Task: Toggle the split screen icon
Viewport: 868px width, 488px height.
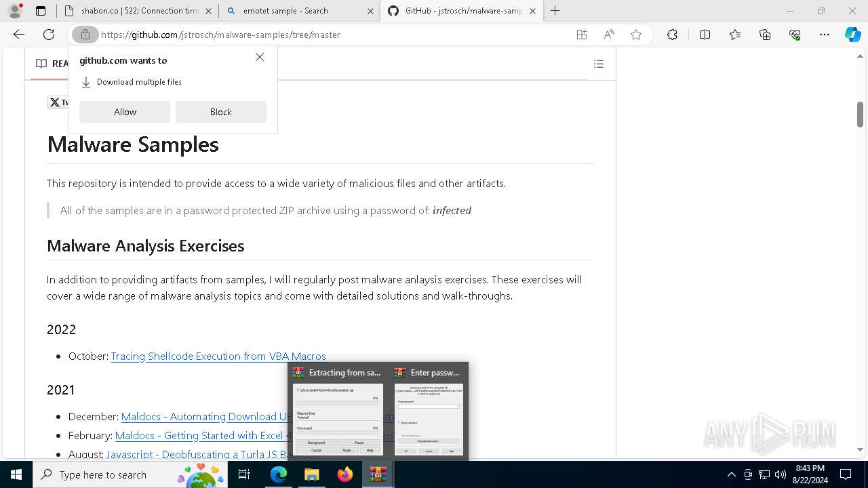Action: (x=705, y=35)
